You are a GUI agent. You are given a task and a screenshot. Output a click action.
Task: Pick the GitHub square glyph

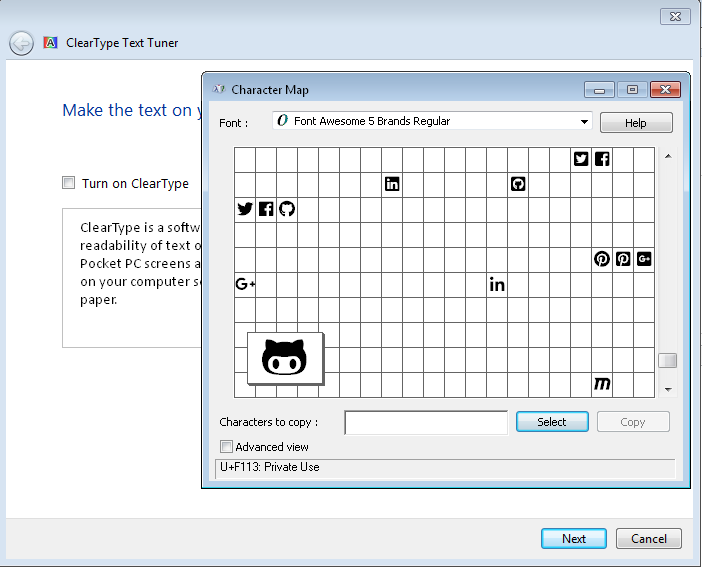tap(518, 184)
